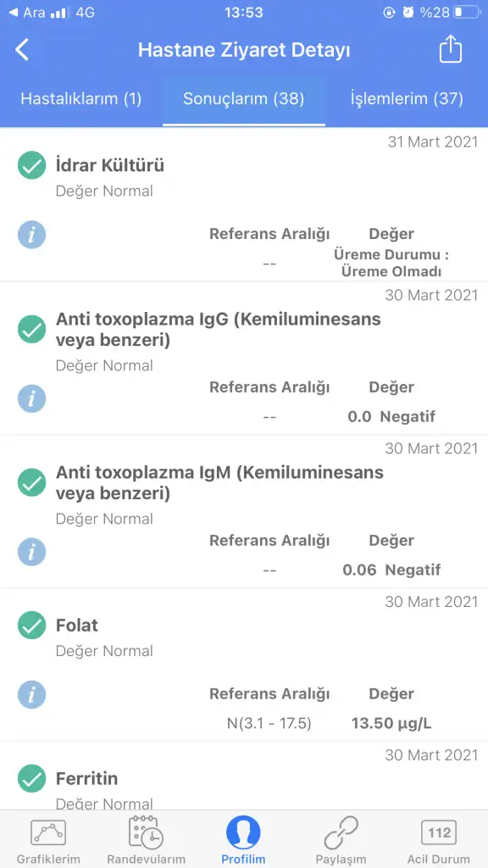Screen dimensions: 488x868
Task: Open the Ferritin result entry
Action: [x=244, y=776]
